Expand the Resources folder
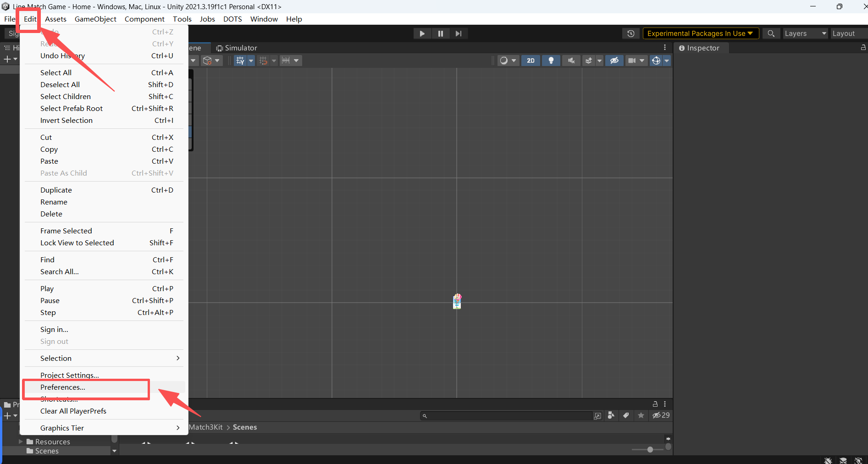Image resolution: width=868 pixels, height=464 pixels. (21, 442)
